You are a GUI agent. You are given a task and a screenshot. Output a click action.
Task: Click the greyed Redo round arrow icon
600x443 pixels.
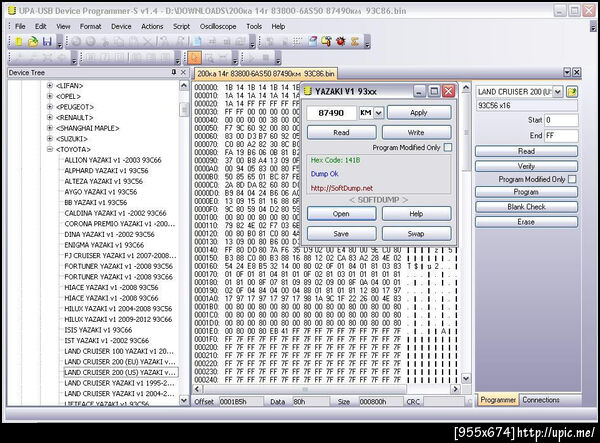pos(90,41)
